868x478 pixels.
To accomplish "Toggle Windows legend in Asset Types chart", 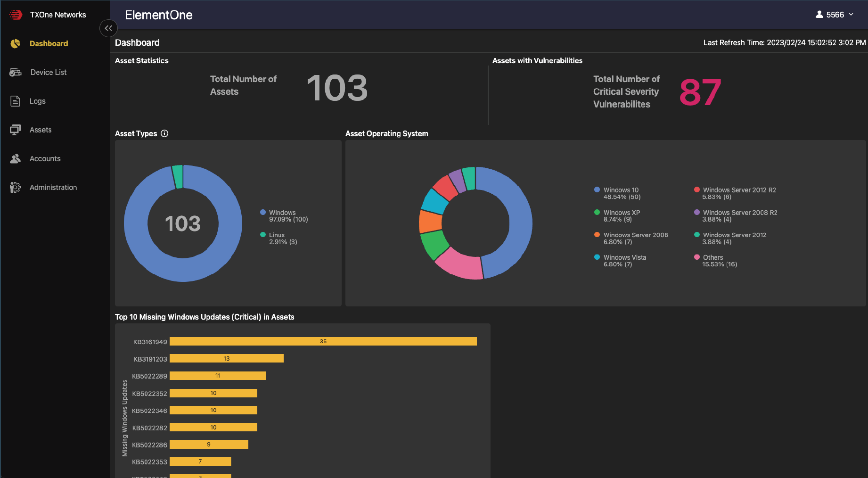I will pyautogui.click(x=284, y=216).
